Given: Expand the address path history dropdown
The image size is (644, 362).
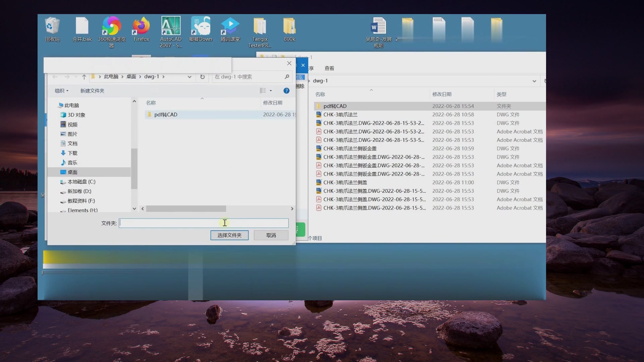Looking at the screenshot, I should point(190,77).
